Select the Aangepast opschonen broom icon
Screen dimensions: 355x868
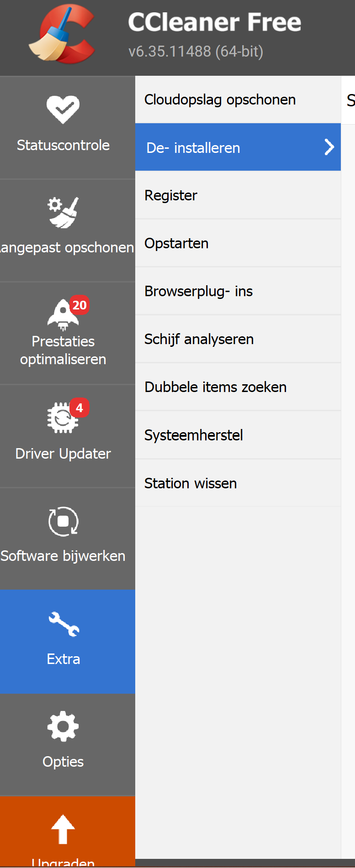pyautogui.click(x=63, y=212)
